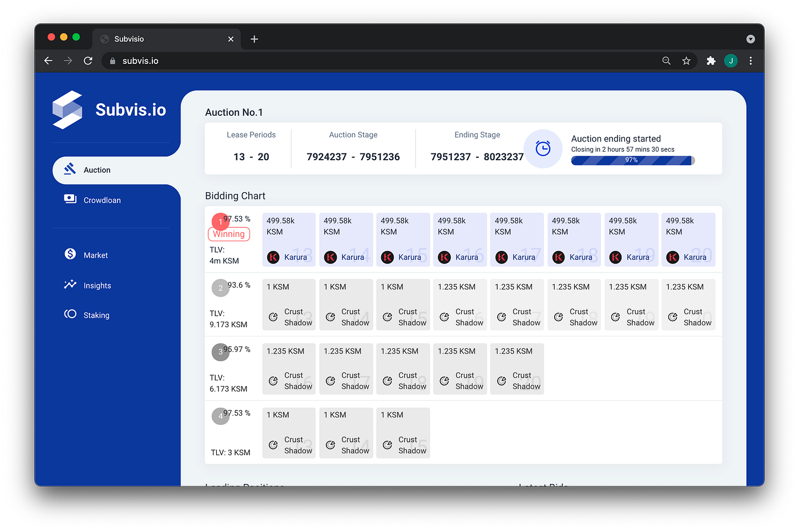
Task: Click the Subvis.io brand name
Action: point(131,109)
